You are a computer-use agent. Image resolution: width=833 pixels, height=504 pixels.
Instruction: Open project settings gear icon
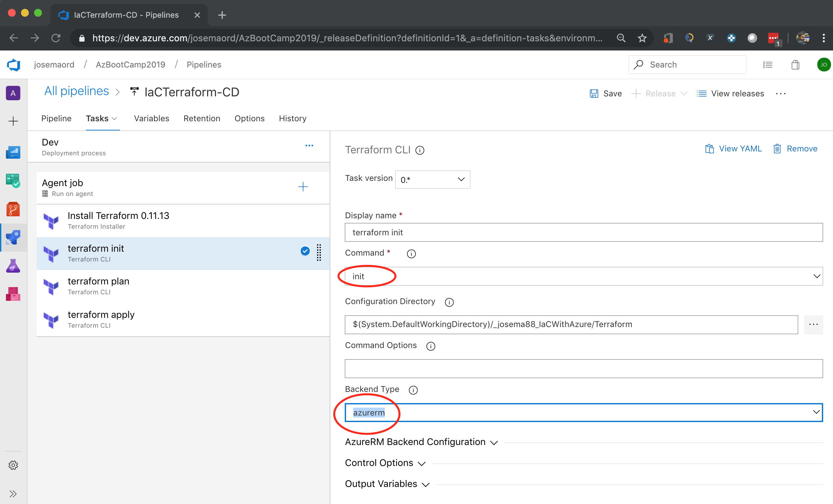(13, 465)
